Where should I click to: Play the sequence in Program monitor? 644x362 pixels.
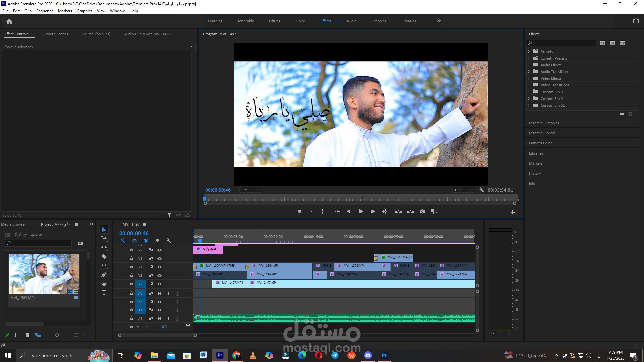point(361,212)
